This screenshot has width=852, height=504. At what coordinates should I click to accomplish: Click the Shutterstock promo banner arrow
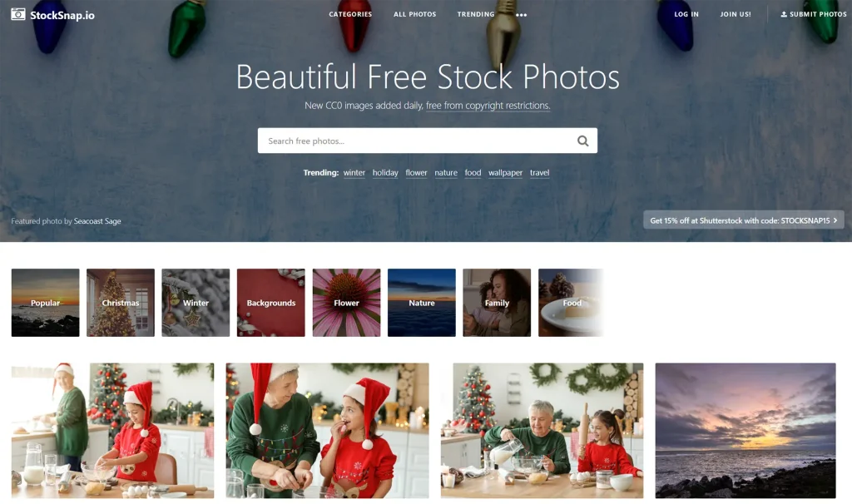point(835,220)
